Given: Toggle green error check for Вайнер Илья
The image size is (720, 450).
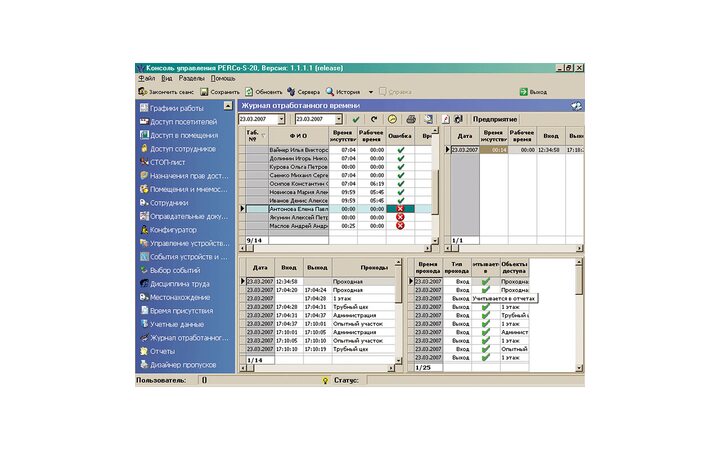Looking at the screenshot, I should point(400,149).
